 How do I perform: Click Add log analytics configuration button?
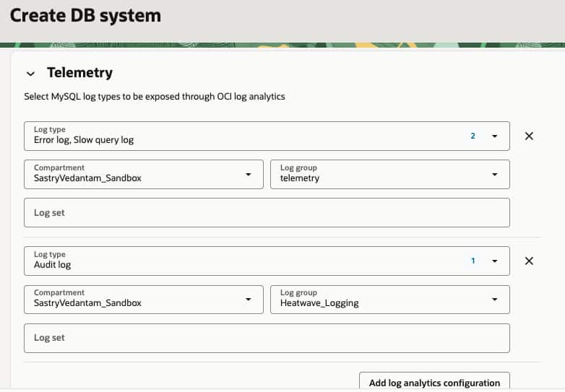coord(434,382)
